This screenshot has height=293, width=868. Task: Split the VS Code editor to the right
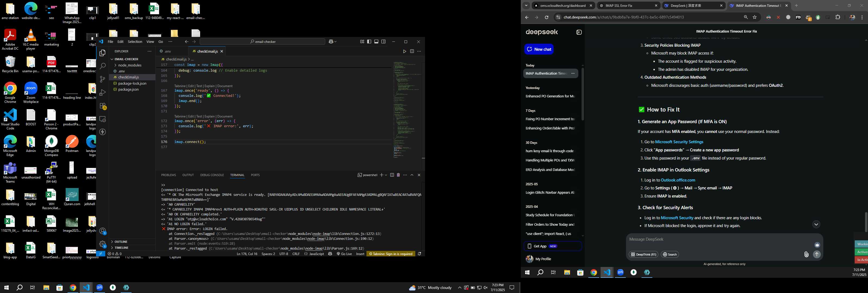click(412, 51)
